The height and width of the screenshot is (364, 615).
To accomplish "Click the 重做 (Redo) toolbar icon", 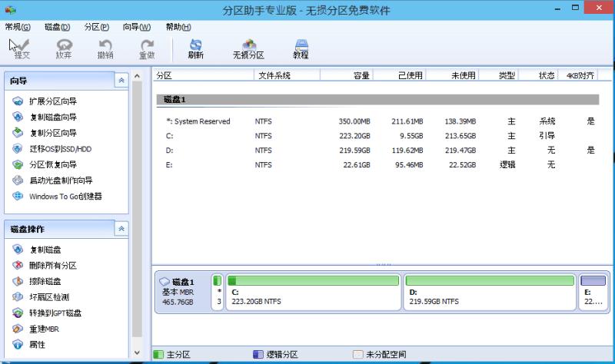I will [147, 49].
